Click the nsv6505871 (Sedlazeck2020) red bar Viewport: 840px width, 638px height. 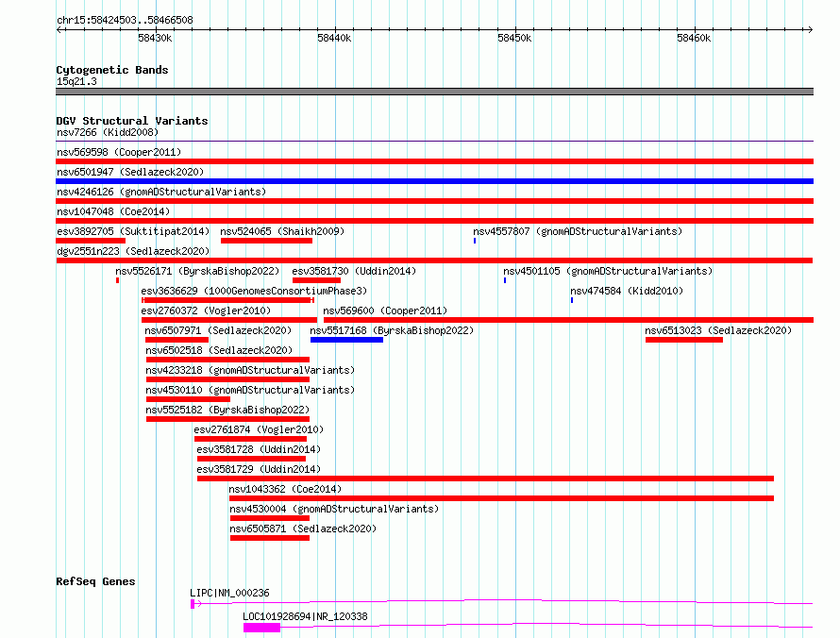coord(270,538)
